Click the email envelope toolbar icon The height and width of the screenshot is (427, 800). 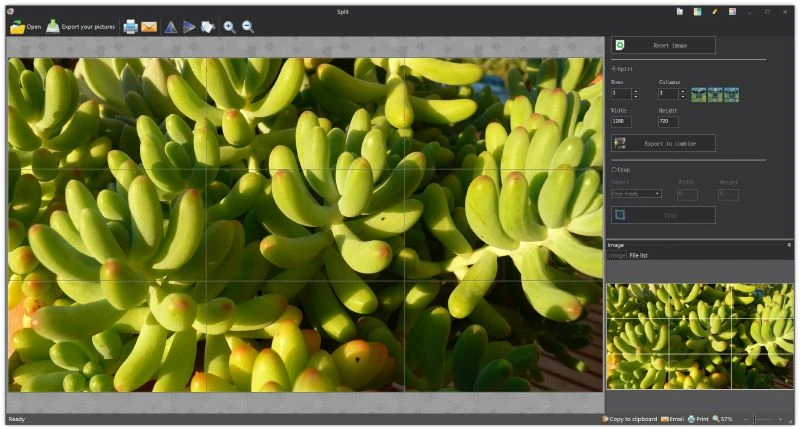click(x=149, y=27)
